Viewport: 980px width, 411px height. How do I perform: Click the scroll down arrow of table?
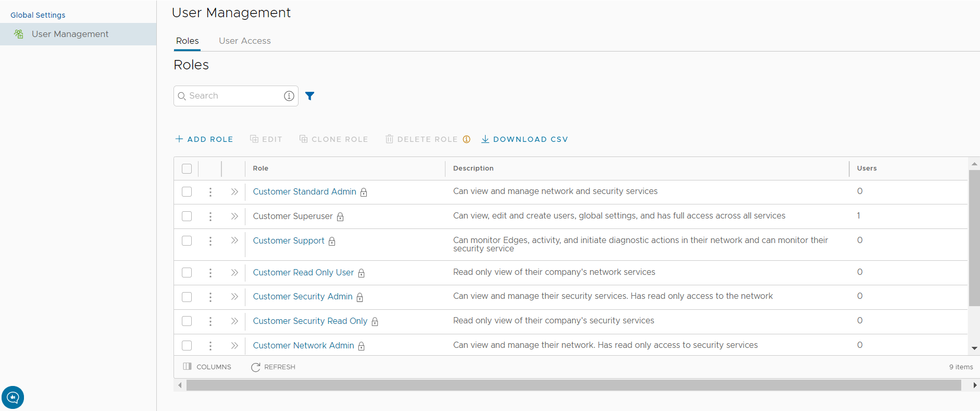[x=974, y=348]
